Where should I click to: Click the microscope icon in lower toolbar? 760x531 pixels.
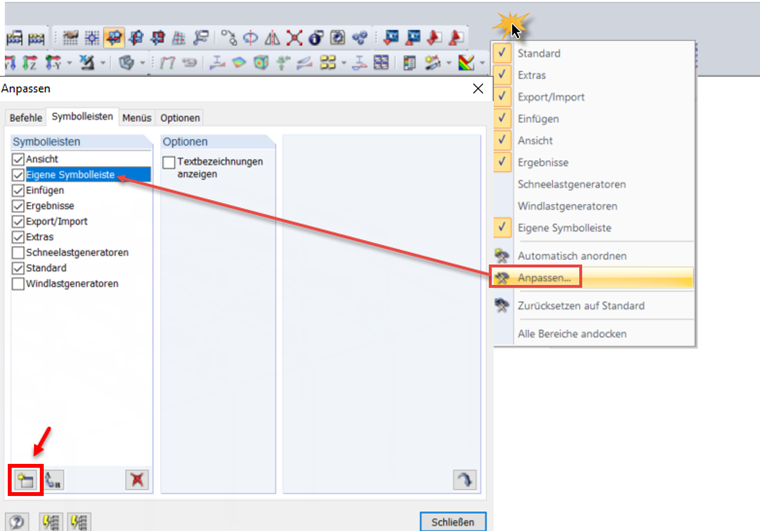point(87,62)
